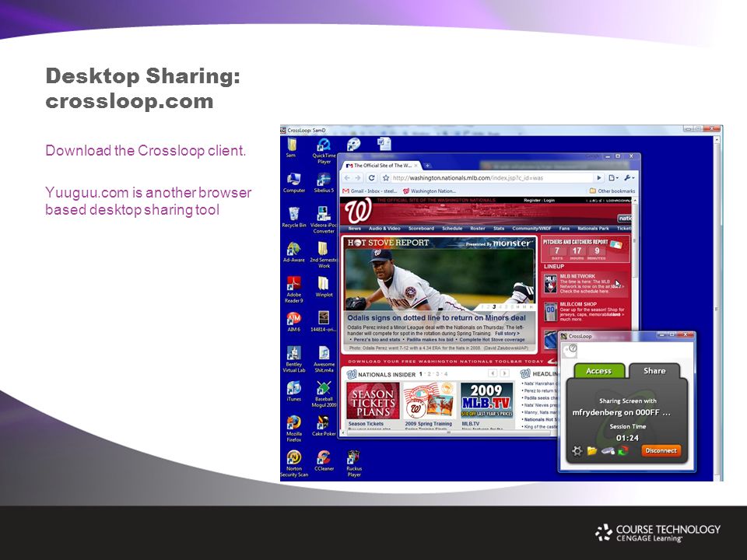Click the MLB Network lineup item
Viewport: 747px width, 560px height.
click(x=585, y=283)
